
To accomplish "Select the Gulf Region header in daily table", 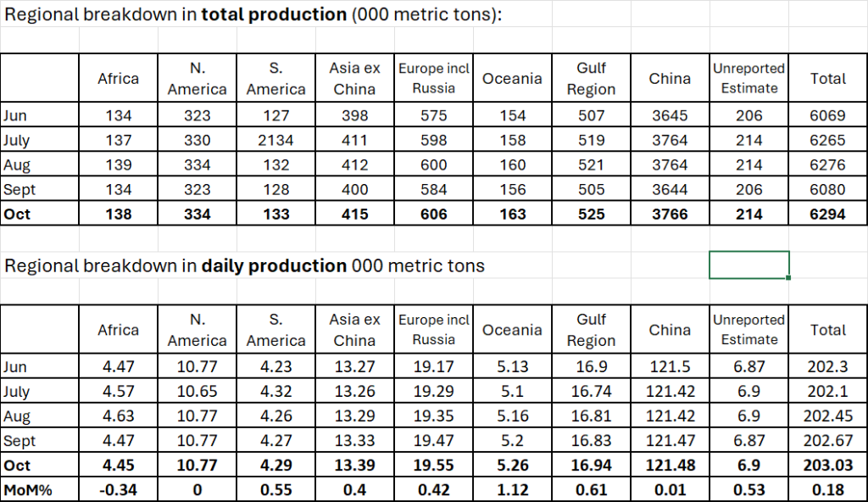I will 591,330.
